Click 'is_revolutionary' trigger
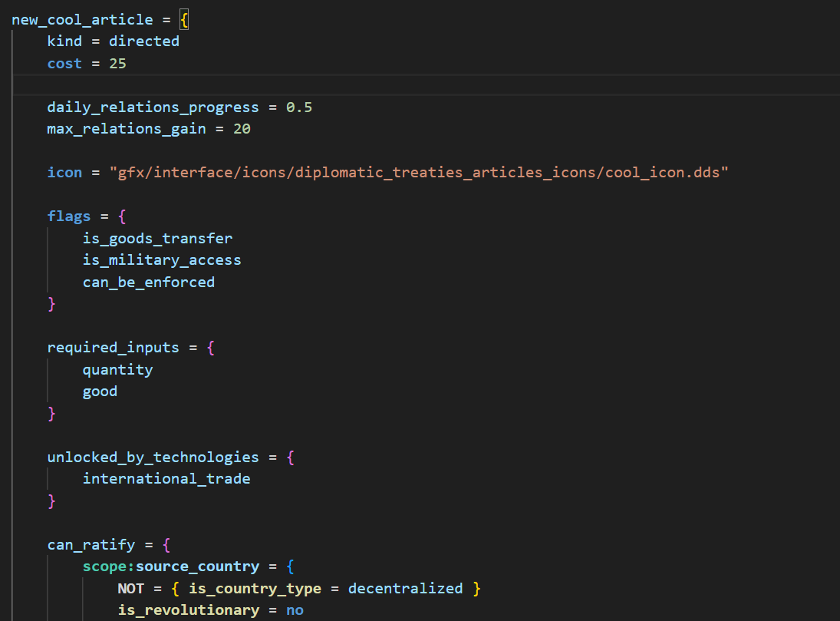 [x=189, y=610]
